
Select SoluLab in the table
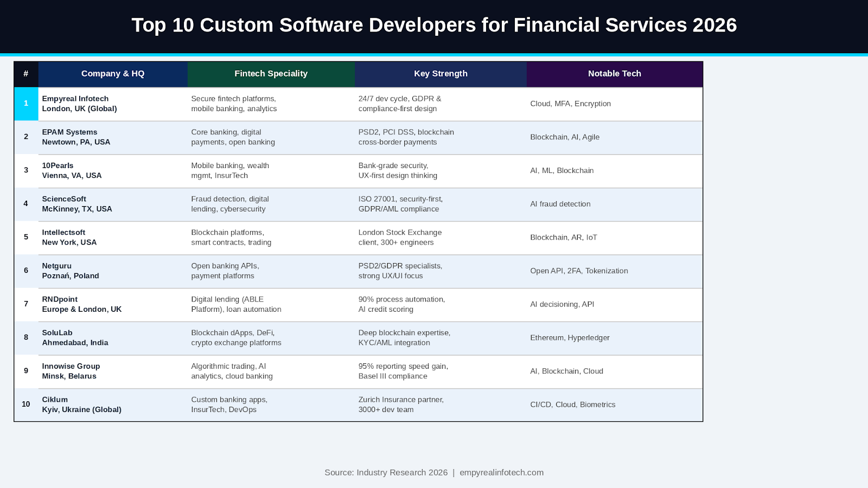pyautogui.click(x=57, y=333)
